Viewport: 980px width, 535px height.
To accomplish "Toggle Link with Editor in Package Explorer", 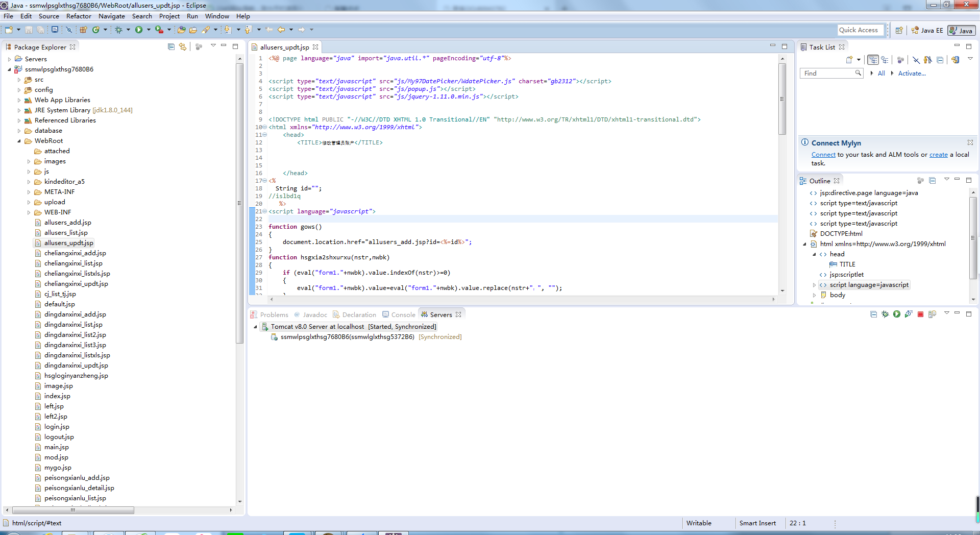I will 183,46.
